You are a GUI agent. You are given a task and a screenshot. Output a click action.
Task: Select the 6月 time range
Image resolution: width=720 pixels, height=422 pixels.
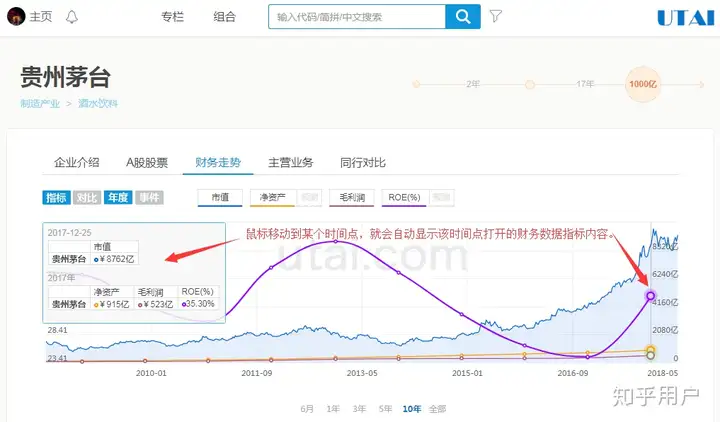tap(307, 409)
